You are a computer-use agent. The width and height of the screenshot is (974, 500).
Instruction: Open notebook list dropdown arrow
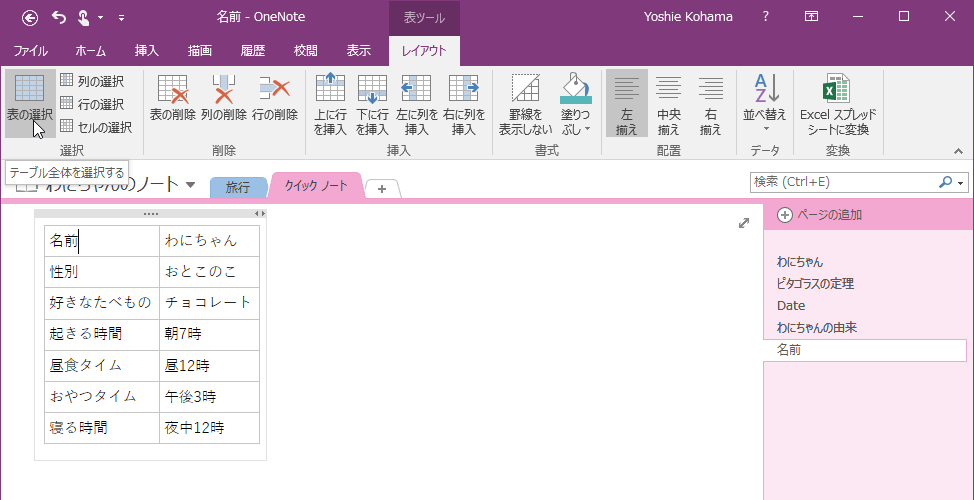point(191,184)
